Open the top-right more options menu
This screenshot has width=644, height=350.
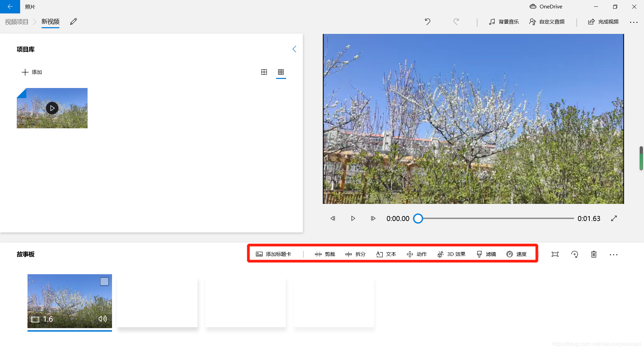point(634,22)
